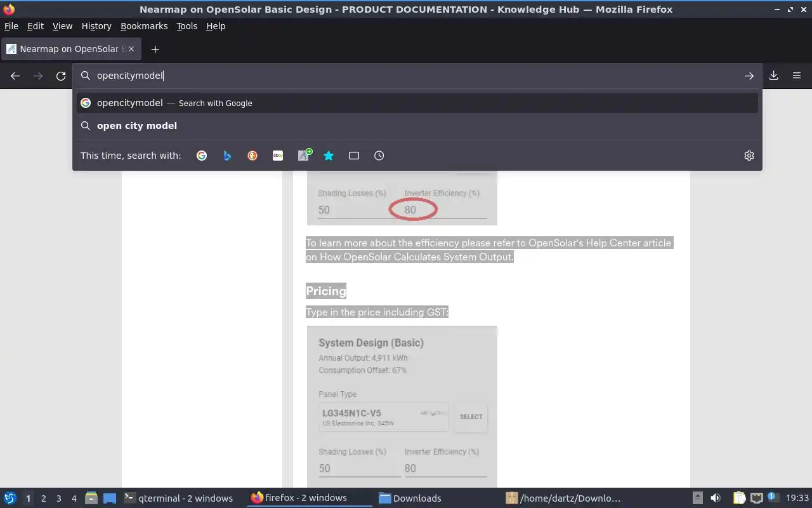Open the Edit menu
The height and width of the screenshot is (508, 812).
(36, 26)
